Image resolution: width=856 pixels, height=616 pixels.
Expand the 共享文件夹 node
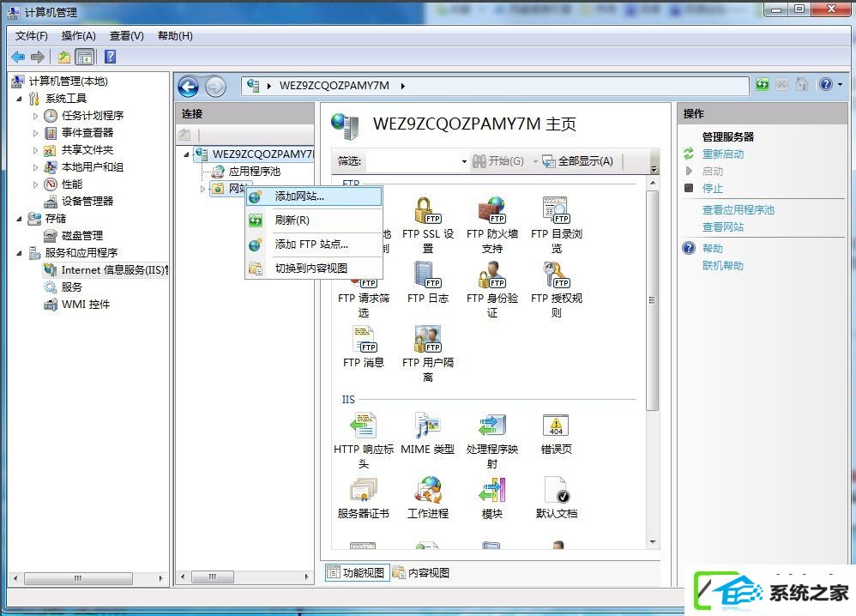coord(35,150)
